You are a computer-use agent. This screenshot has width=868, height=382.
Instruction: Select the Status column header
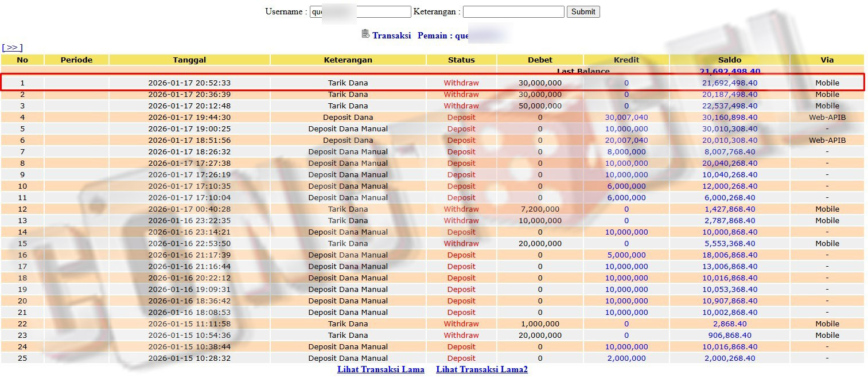461,60
